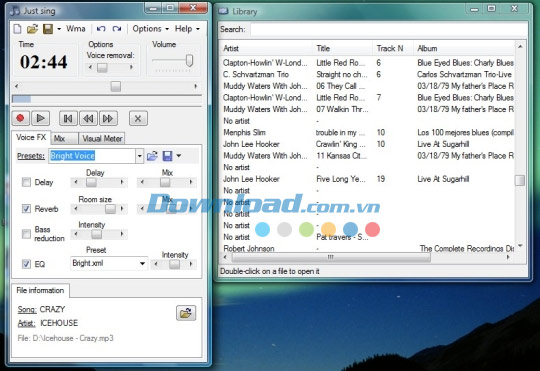Click the undo arrow icon
Image resolution: width=540 pixels, height=371 pixels.
coord(101,29)
